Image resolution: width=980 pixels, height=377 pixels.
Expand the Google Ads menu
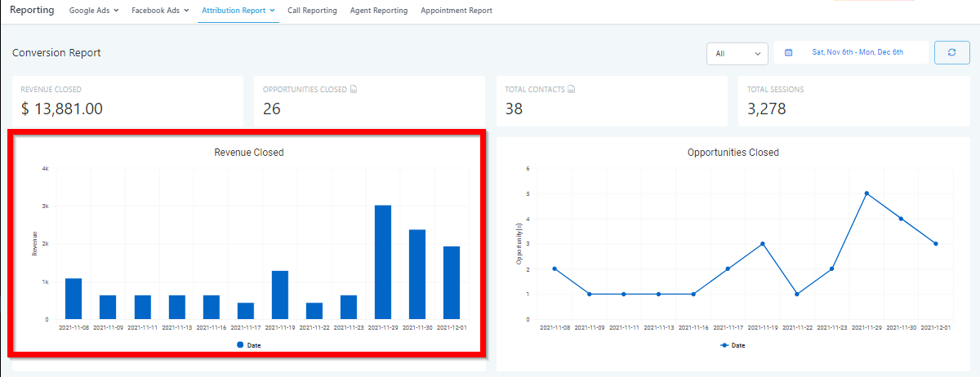94,11
